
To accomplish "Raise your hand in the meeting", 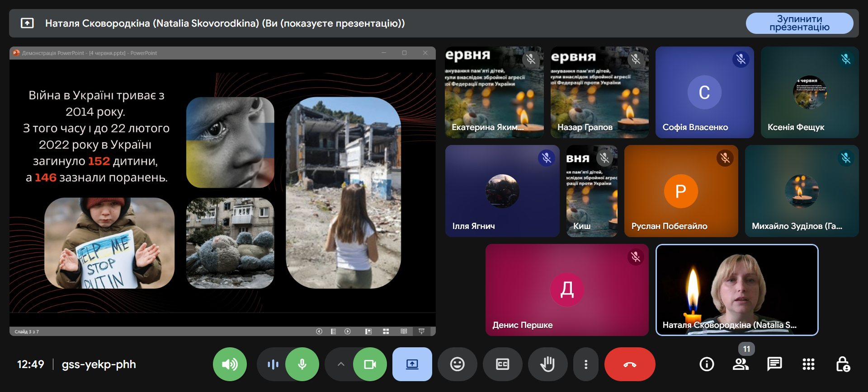I will click(547, 364).
